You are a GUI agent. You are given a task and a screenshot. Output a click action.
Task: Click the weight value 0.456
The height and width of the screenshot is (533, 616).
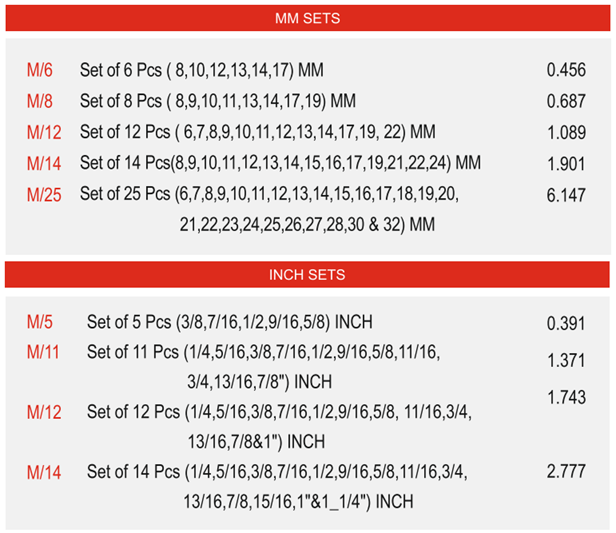click(566, 70)
